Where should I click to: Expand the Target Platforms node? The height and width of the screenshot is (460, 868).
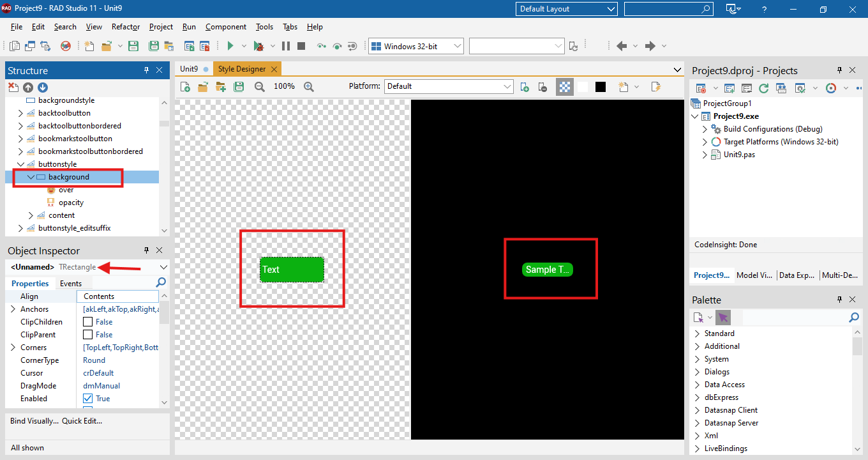(x=705, y=142)
